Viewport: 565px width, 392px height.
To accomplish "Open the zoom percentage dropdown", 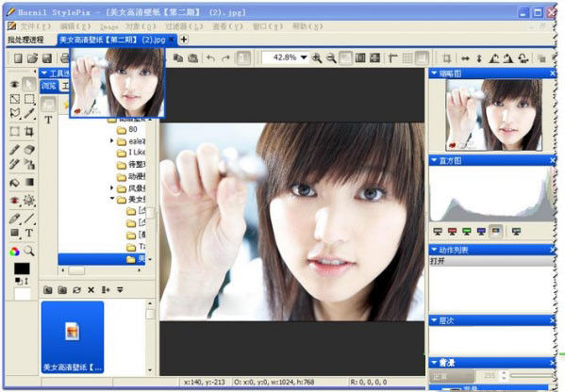I will (x=304, y=57).
